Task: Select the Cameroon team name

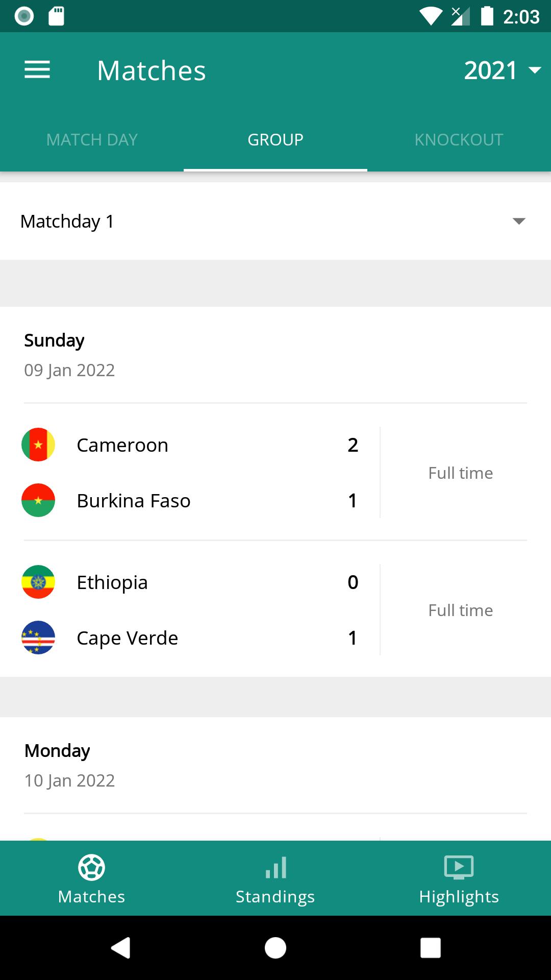Action: (122, 445)
